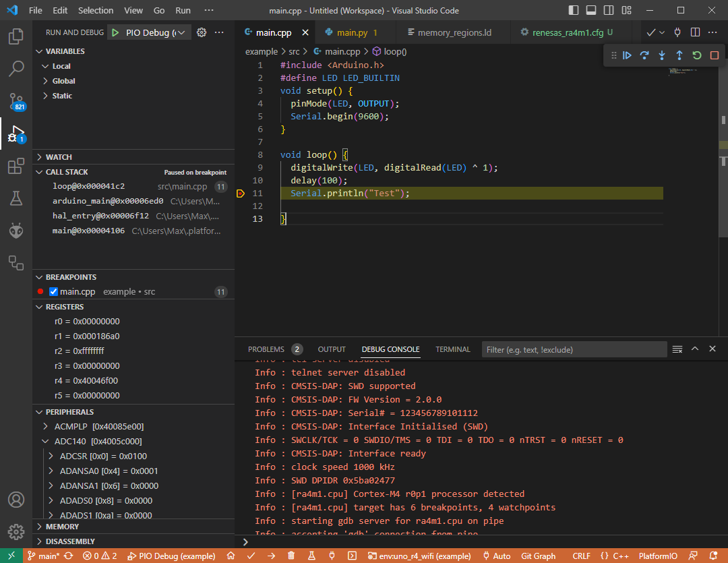This screenshot has width=728, height=563.
Task: Open the PlatformIO alien icon in activity bar
Action: coord(16,231)
